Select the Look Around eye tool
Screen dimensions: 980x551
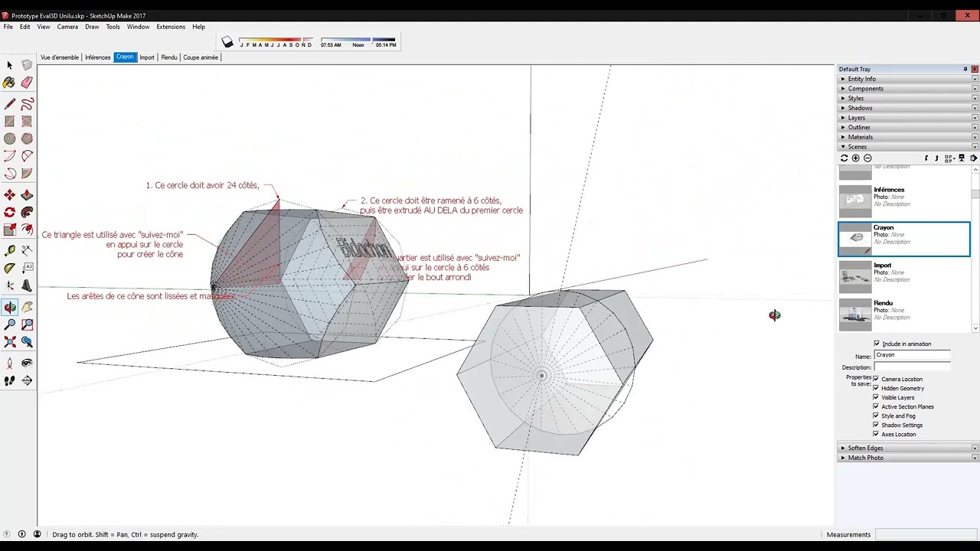coord(27,363)
